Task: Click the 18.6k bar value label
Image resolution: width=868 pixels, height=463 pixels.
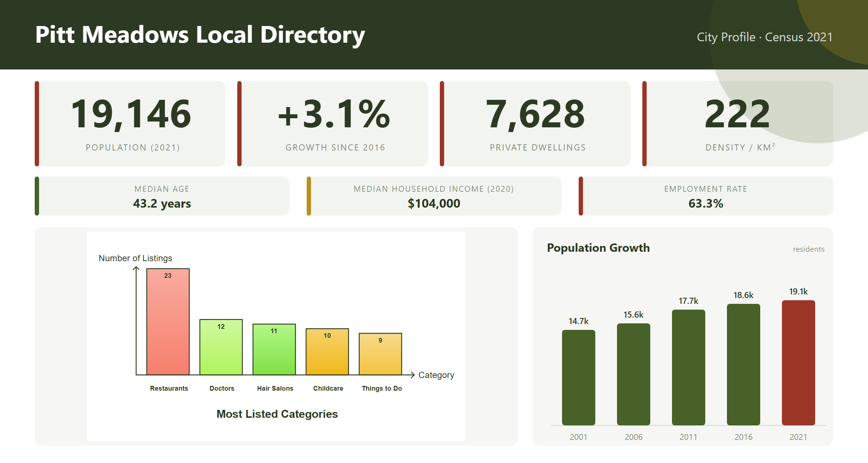Action: (x=743, y=295)
